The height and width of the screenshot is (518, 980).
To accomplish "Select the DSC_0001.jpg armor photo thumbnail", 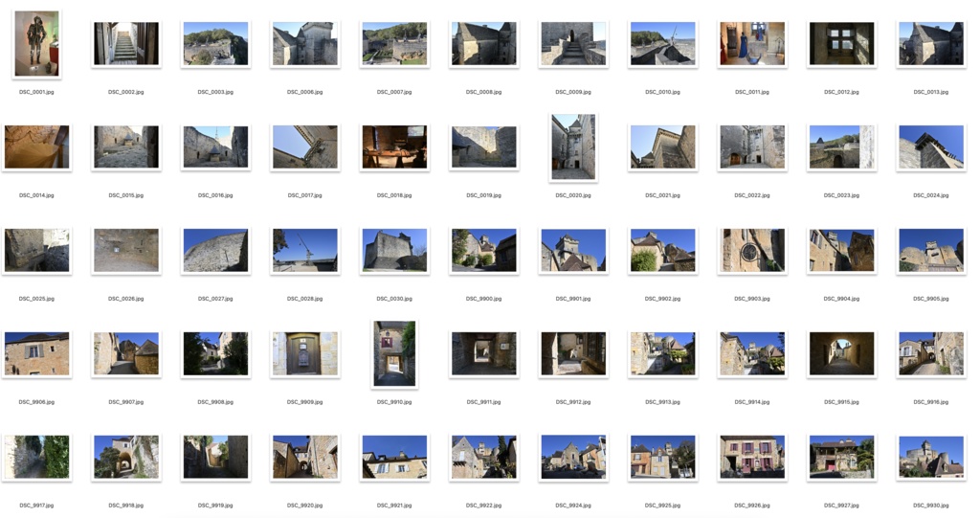I will point(37,44).
